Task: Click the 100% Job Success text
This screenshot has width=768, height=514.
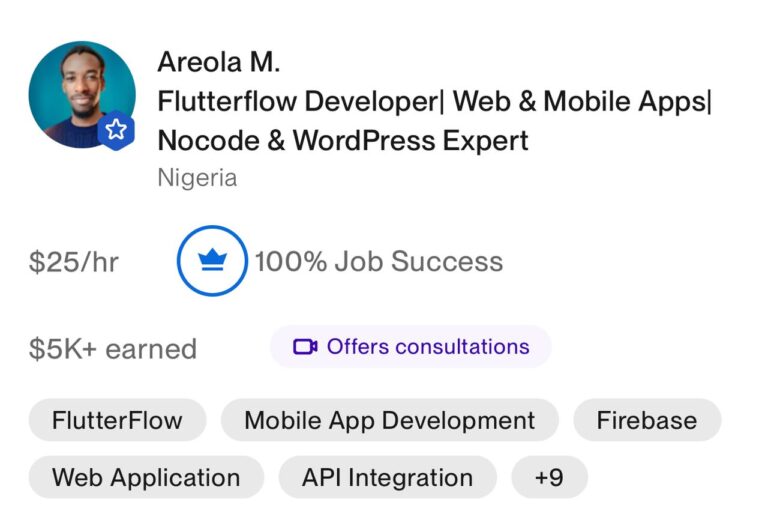Action: pos(379,261)
